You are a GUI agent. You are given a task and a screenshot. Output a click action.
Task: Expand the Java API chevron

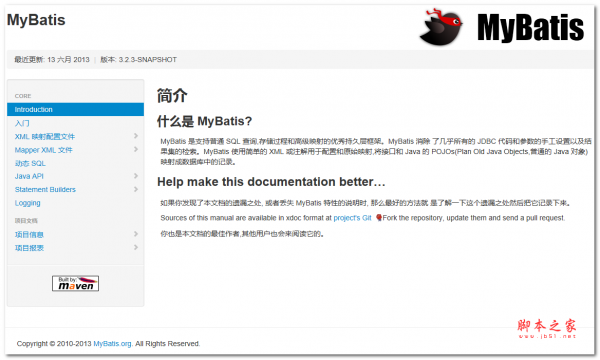[x=135, y=176]
